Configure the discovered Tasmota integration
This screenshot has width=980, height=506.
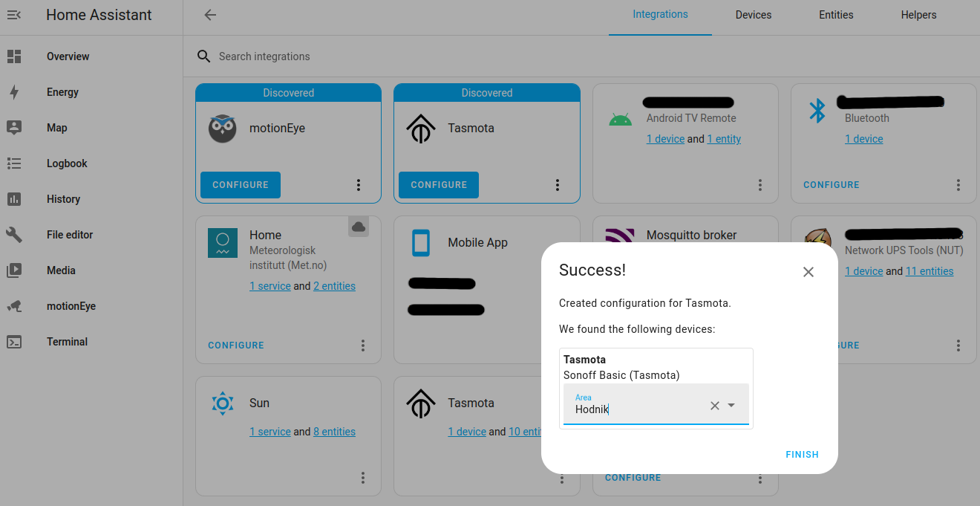tap(439, 185)
